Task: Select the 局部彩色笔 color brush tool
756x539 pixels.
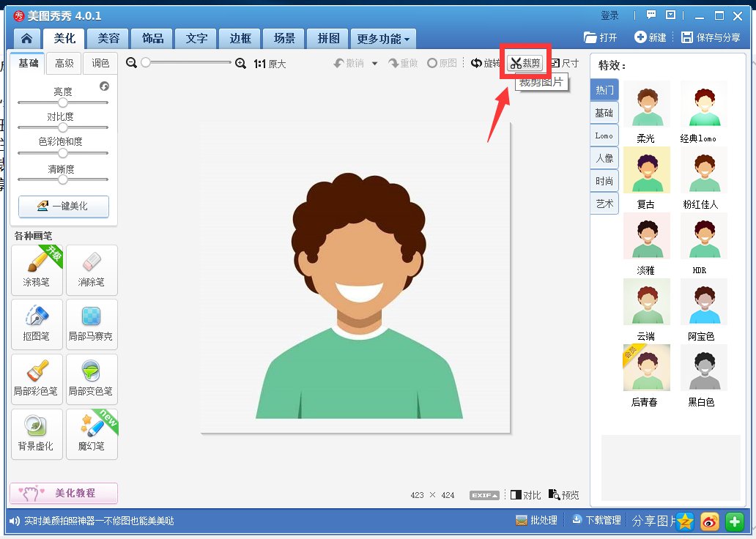Action: click(37, 379)
